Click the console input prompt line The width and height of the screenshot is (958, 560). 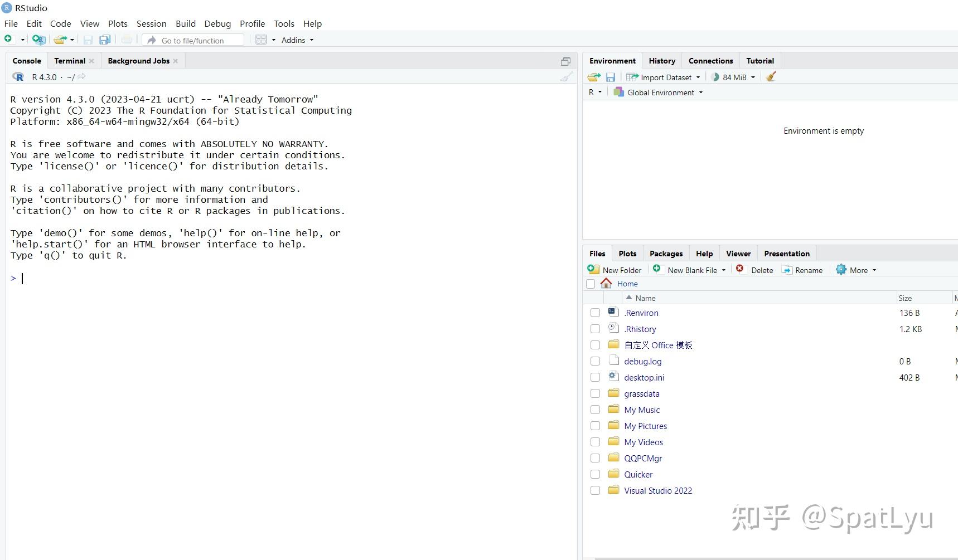[290, 278]
